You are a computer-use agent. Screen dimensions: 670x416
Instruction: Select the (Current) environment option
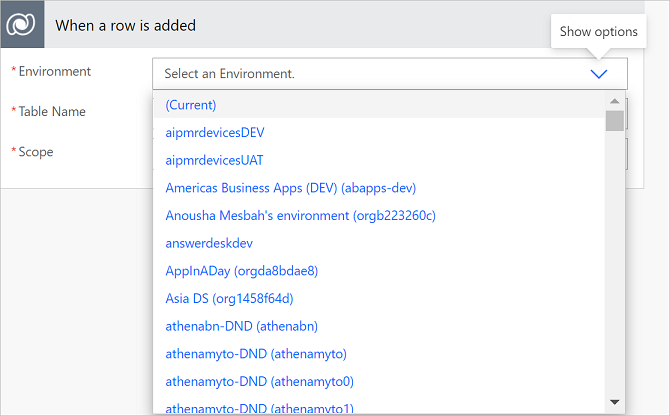[x=191, y=105]
